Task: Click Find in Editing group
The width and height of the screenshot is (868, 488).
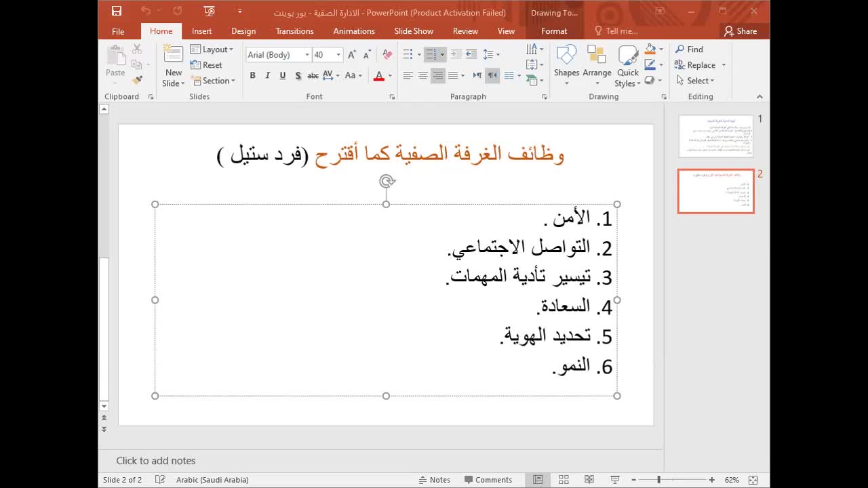Action: [689, 49]
